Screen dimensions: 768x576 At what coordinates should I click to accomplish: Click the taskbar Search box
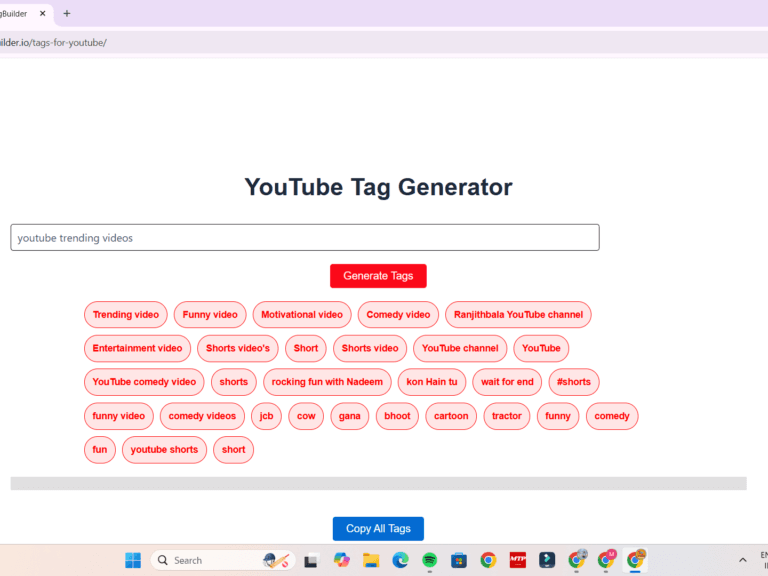(x=223, y=560)
